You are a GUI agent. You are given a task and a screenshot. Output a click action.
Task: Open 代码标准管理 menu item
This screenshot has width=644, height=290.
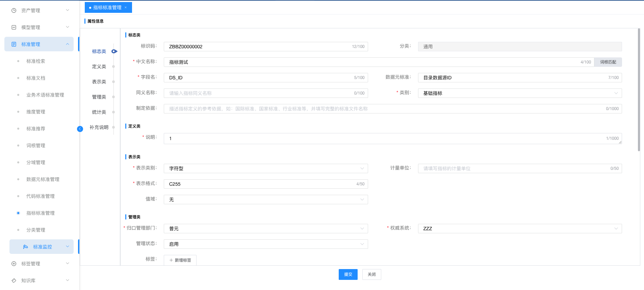point(41,196)
